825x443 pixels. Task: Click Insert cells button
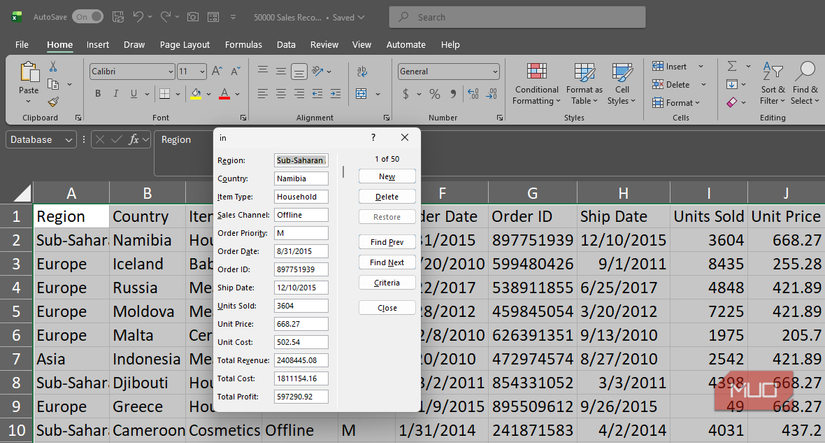coord(670,66)
